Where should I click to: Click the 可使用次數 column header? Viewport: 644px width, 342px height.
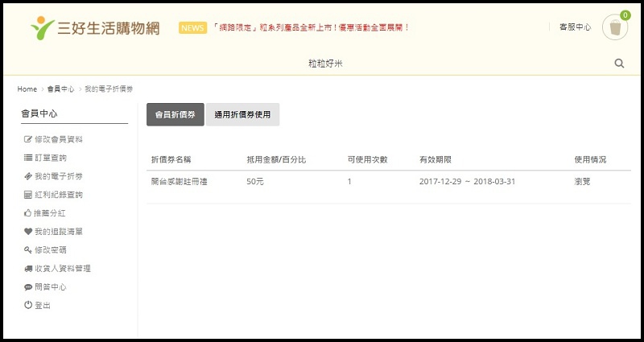tap(368, 159)
